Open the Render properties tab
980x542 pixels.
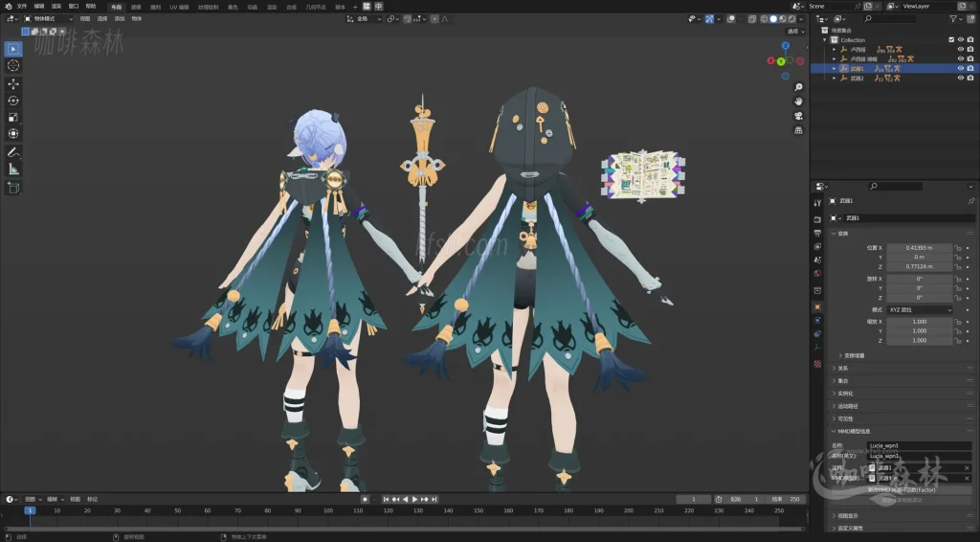point(817,219)
